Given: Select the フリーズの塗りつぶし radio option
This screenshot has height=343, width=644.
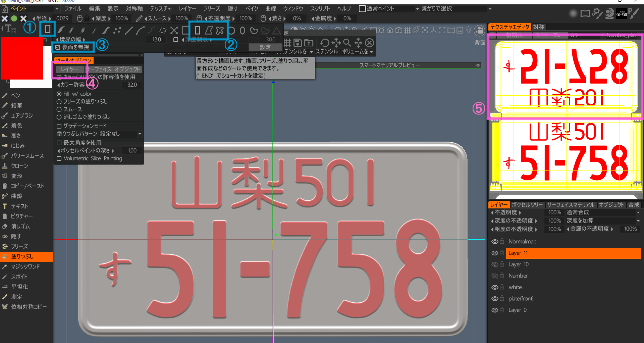Looking at the screenshot, I should pyautogui.click(x=59, y=101).
